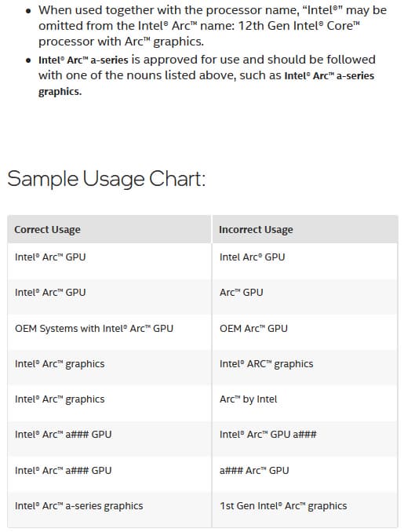The image size is (404, 532).
Task: Click 'processor with Arc graphics' text line
Action: [x=121, y=42]
